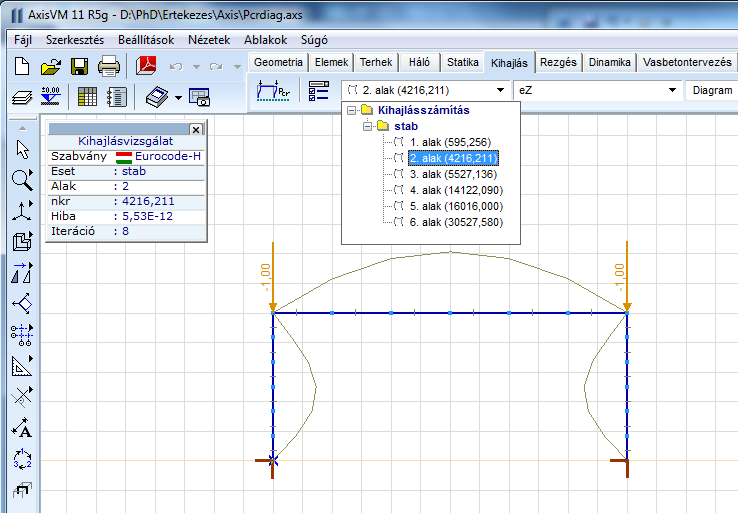
Task: Collapse the left icon bar upward arrow
Action: click(x=22, y=128)
